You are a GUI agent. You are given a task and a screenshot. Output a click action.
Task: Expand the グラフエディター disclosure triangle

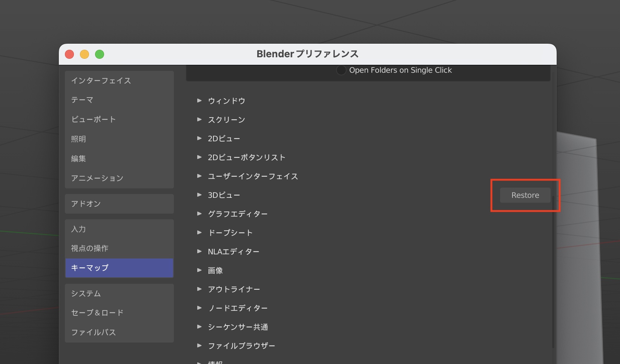coord(200,214)
